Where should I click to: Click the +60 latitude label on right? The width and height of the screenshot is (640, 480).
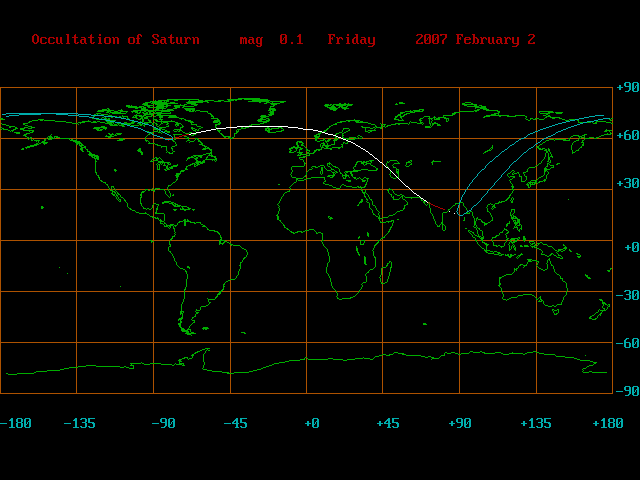626,135
